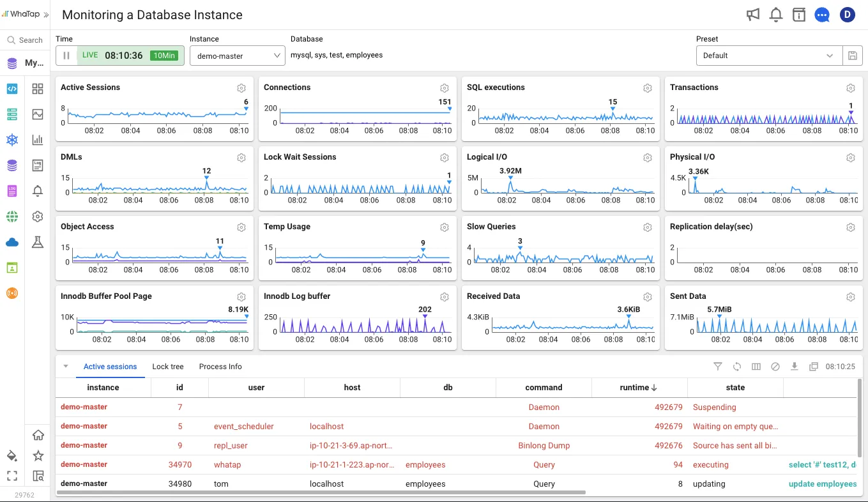
Task: Open the sessions table in a new window
Action: 814,367
